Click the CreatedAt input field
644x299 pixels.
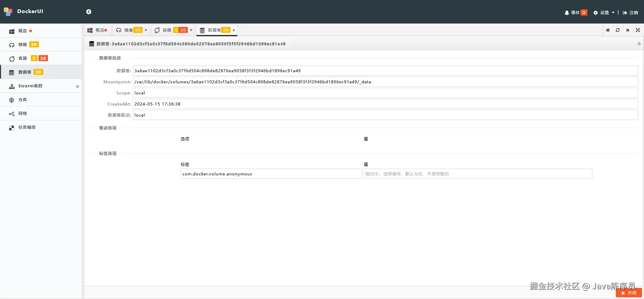[385, 104]
